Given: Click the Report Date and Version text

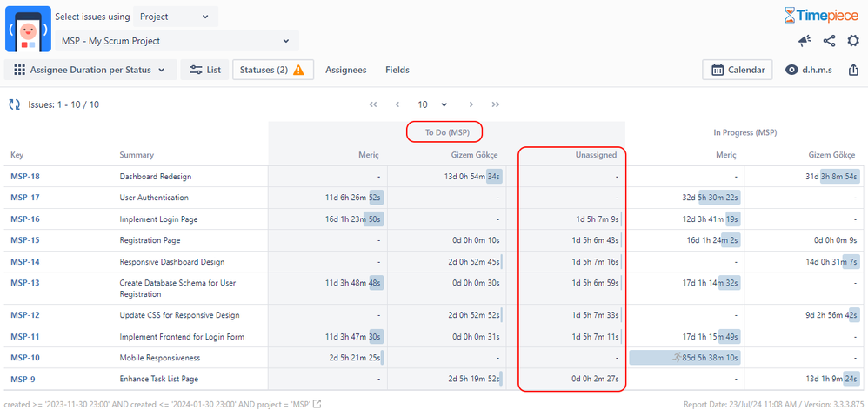Looking at the screenshot, I should (773, 404).
